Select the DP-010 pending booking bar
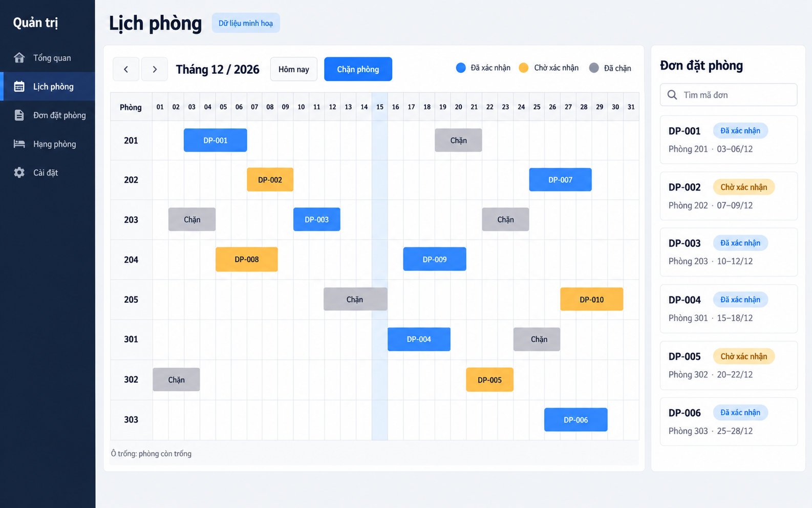 (x=592, y=300)
